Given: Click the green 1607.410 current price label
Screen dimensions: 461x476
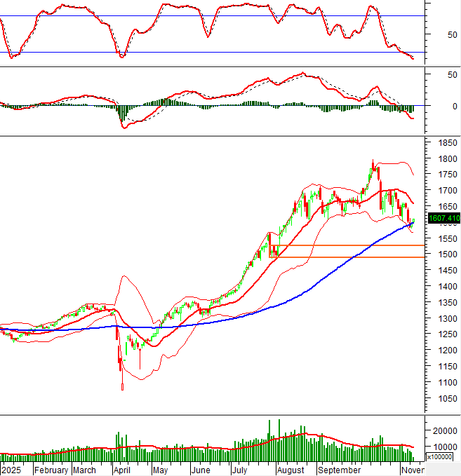Looking at the screenshot, I should pyautogui.click(x=442, y=219).
